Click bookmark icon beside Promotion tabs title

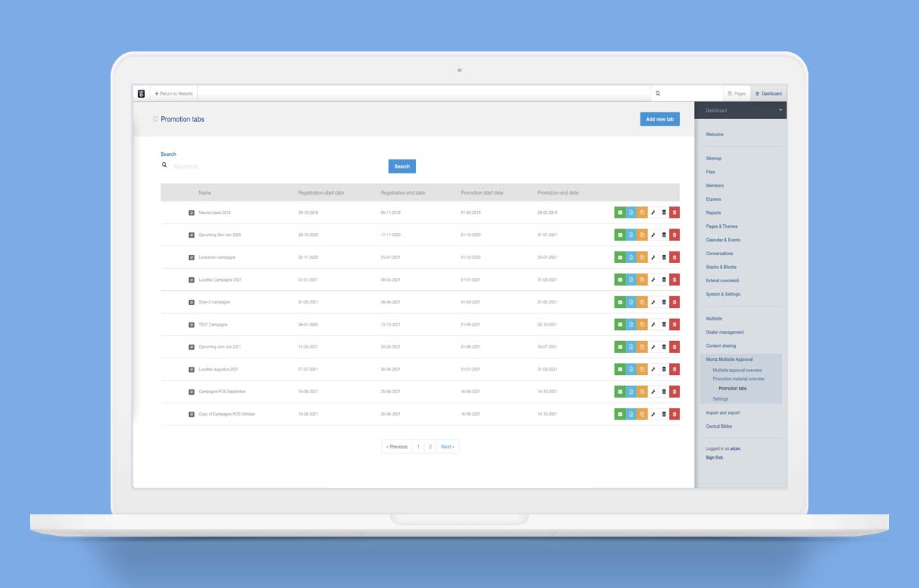[x=155, y=119]
